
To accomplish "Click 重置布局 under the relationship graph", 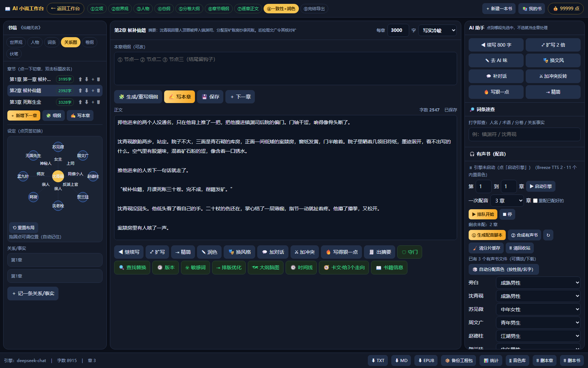I will pyautogui.click(x=24, y=227).
